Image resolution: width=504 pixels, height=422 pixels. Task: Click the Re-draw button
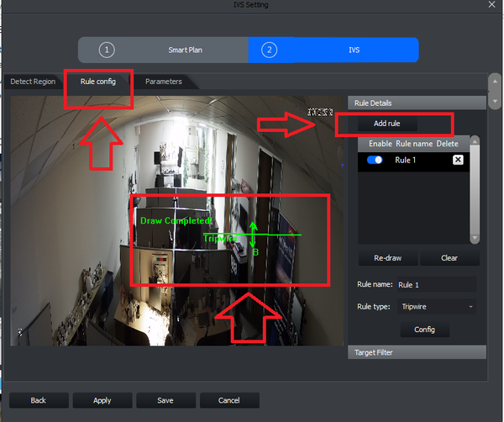coord(388,258)
